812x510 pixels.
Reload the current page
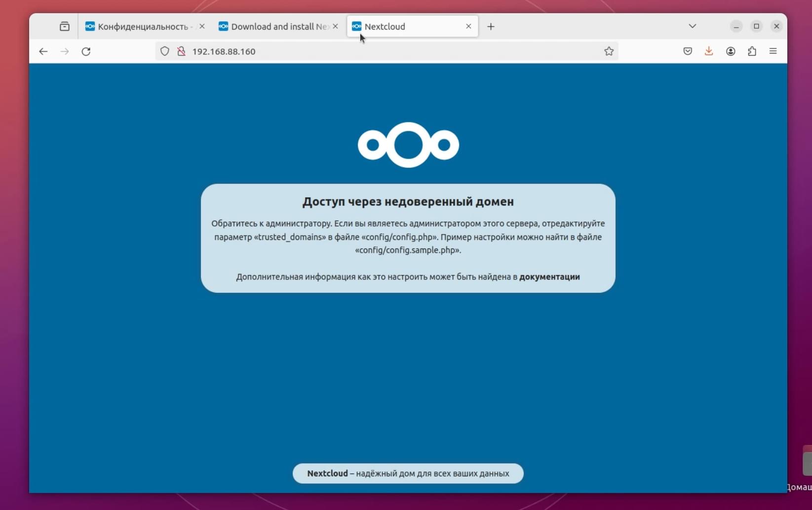(x=86, y=51)
